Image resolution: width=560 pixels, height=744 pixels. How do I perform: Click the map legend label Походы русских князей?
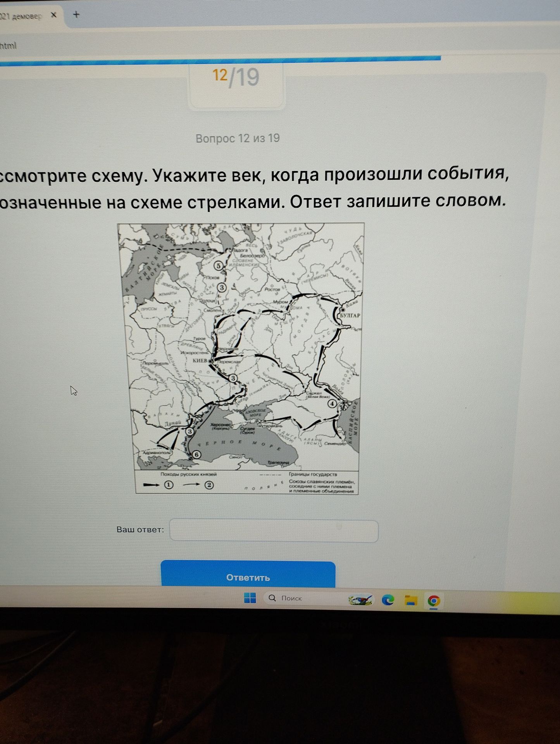[189, 474]
